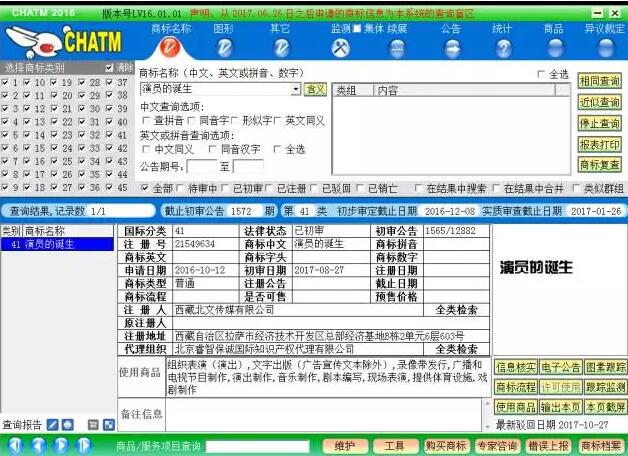Open the 异议裁定 icon
The height and width of the screenshot is (456, 628).
(606, 48)
